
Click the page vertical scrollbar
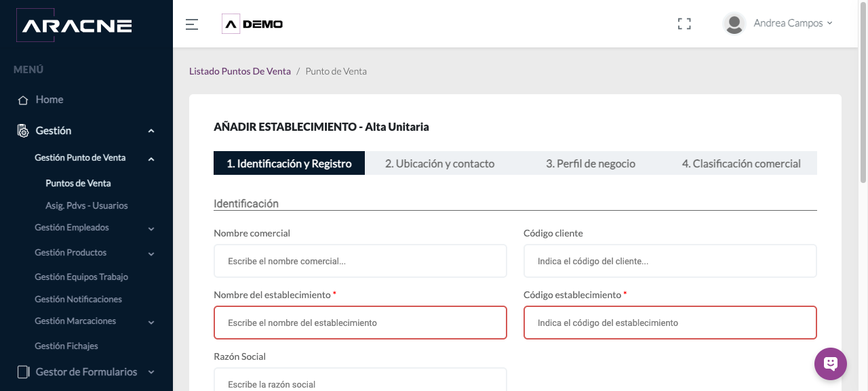(863, 91)
